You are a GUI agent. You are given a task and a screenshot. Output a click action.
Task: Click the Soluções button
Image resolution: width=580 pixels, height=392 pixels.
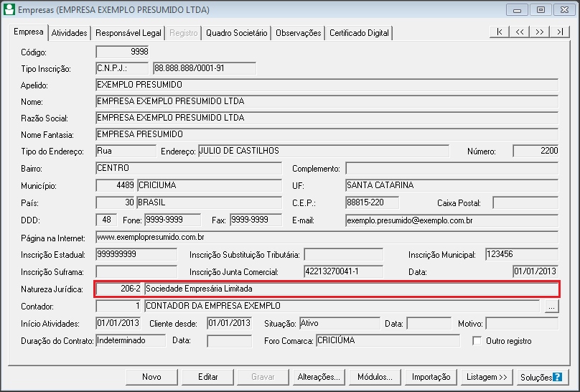542,377
